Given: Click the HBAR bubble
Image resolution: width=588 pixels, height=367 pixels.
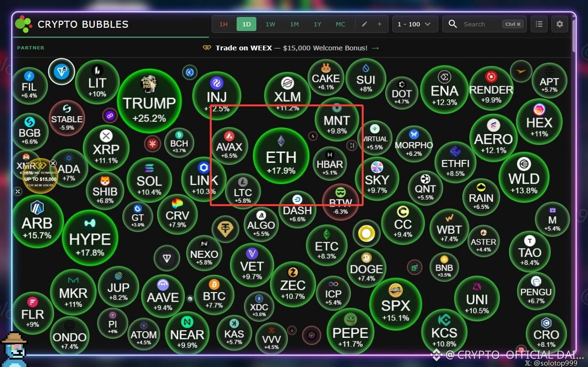Looking at the screenshot, I should pos(330,164).
